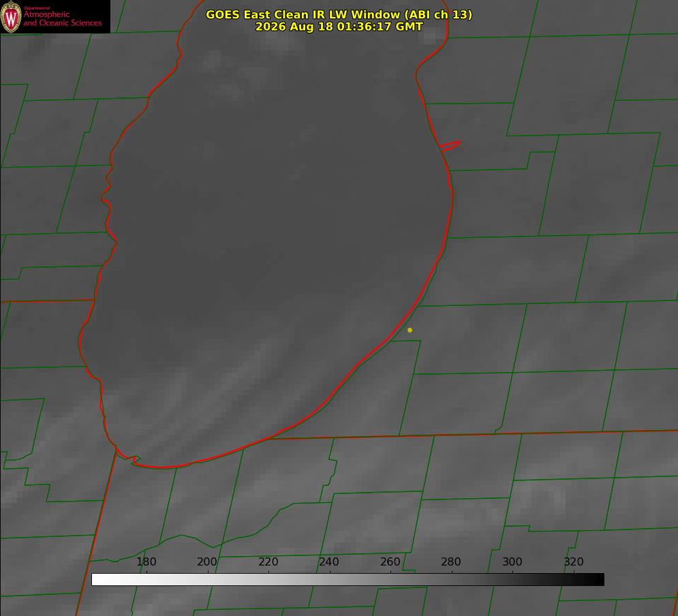Image resolution: width=678 pixels, height=616 pixels.
Task: Click the 300 colorbar label
Action: [x=512, y=561]
